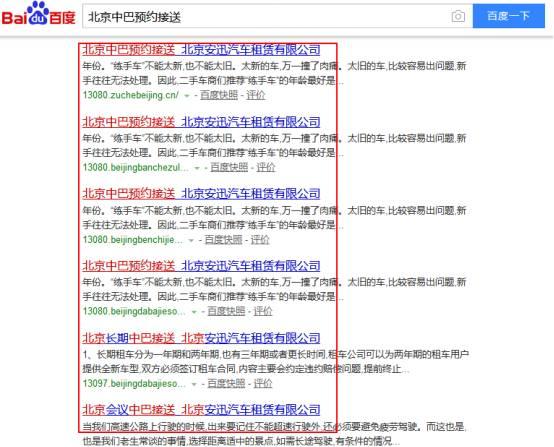Click 评价 for the beijingbenchijie result
Image resolution: width=554 pixels, height=447 pixels.
(x=260, y=240)
